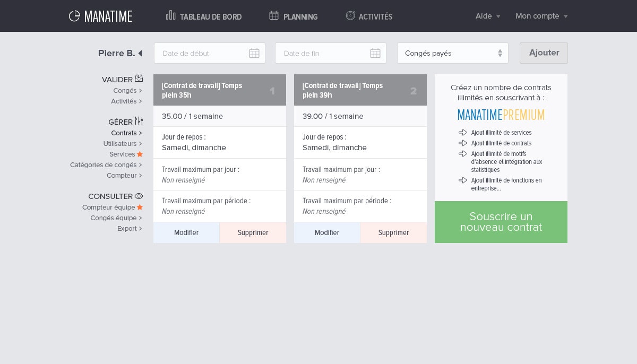This screenshot has height=364, width=637.
Task: Open Services in the sidebar
Action: point(122,154)
